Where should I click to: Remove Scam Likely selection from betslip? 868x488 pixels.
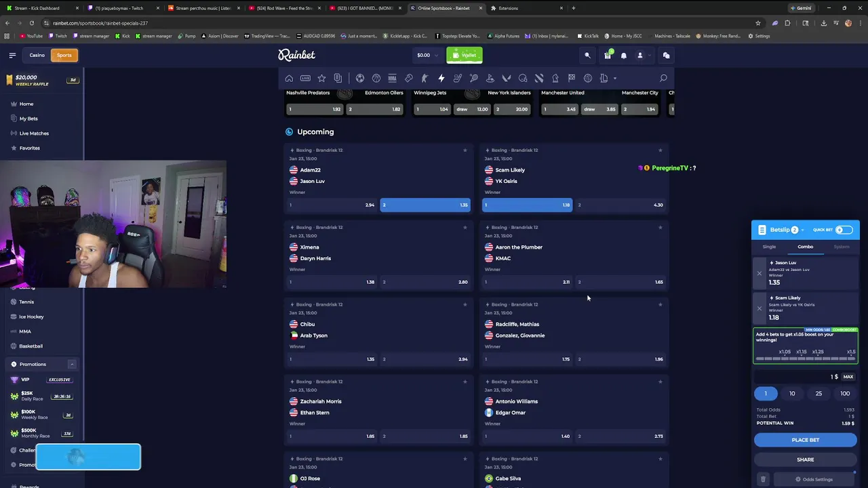coord(759,308)
